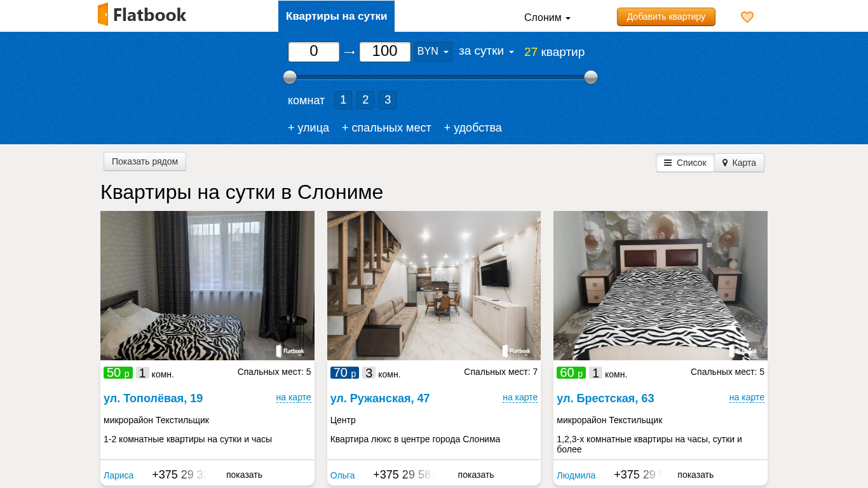Viewport: 868px width, 488px height.
Task: Click the 1-2 комнатные квартиры description
Action: tap(187, 439)
